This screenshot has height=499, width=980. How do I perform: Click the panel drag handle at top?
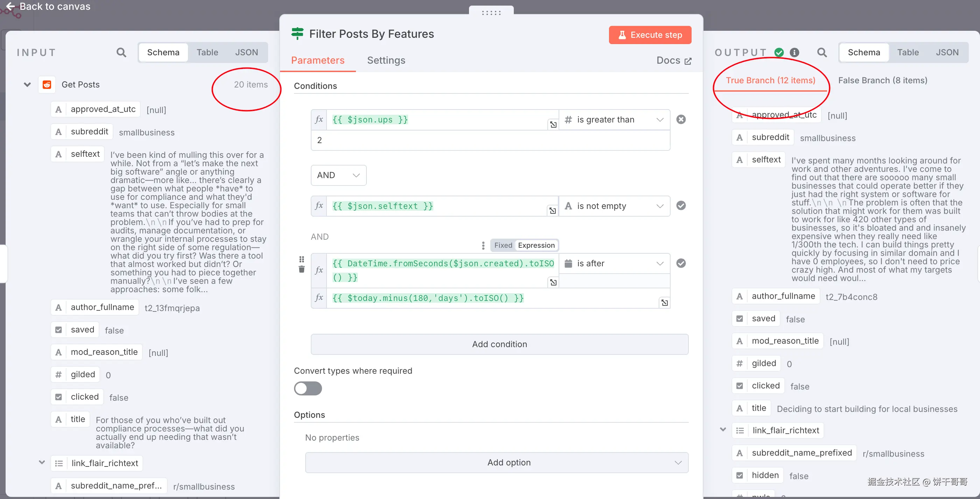tap(491, 13)
